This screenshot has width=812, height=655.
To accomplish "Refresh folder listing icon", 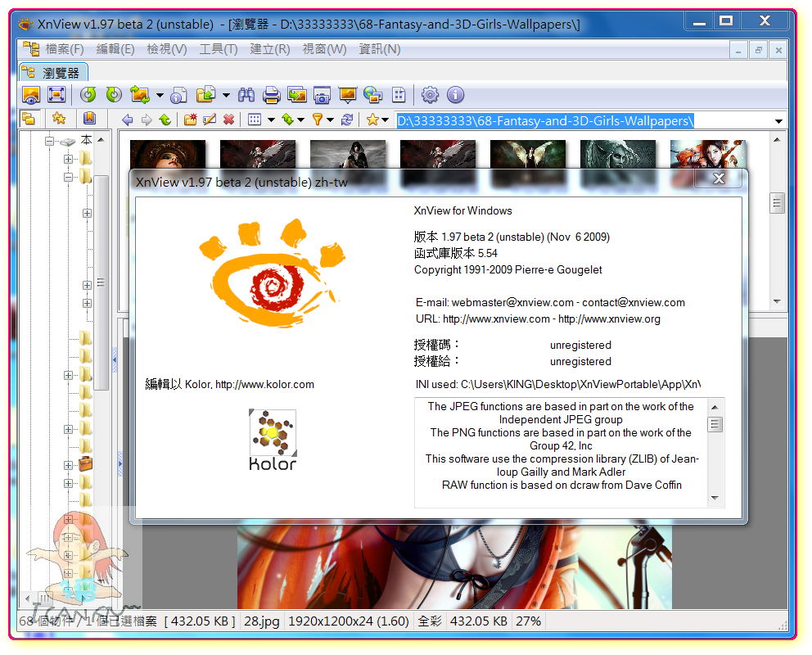I will point(347,120).
